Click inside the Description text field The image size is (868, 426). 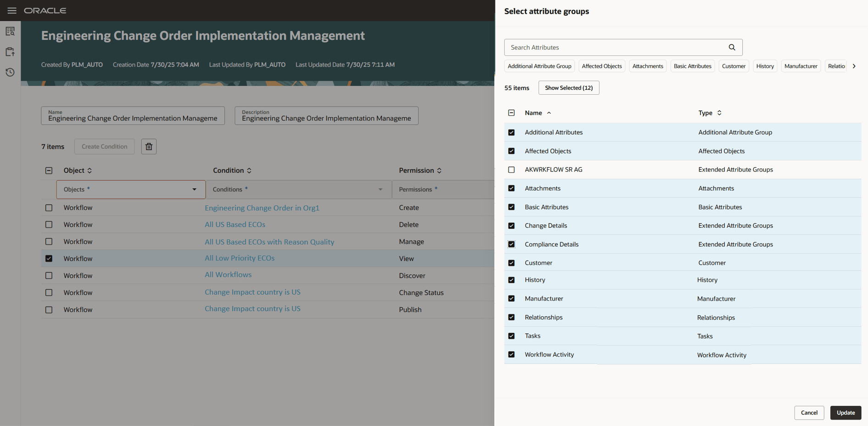click(326, 118)
